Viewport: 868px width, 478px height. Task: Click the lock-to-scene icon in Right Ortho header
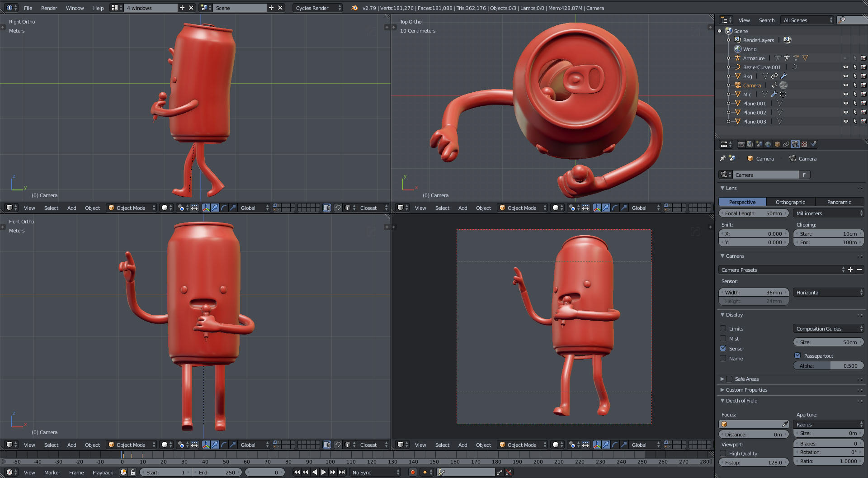pyautogui.click(x=327, y=208)
